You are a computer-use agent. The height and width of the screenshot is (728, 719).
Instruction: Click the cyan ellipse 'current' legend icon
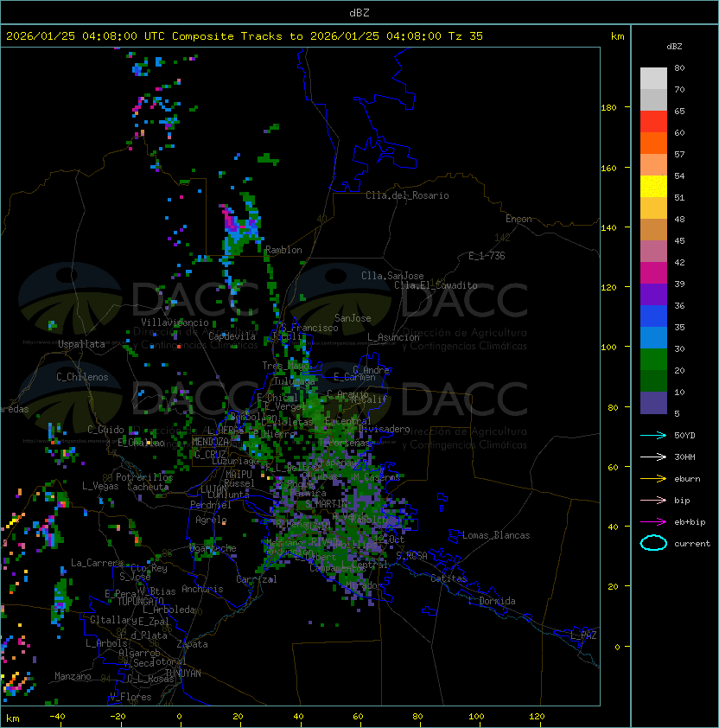click(653, 543)
